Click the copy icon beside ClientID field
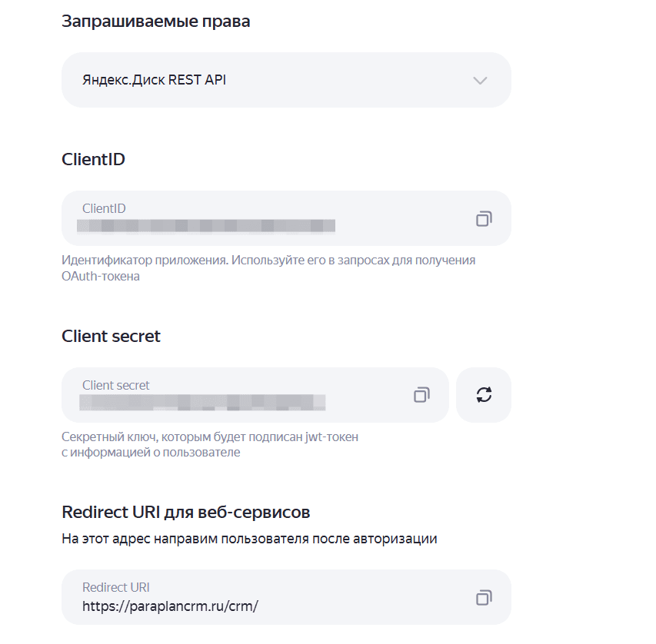The width and height of the screenshot is (656, 644). [x=484, y=218]
